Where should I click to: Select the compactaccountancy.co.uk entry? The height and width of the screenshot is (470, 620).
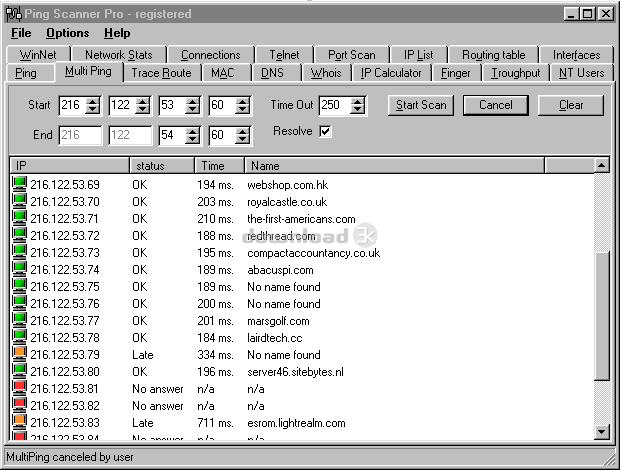[302, 253]
